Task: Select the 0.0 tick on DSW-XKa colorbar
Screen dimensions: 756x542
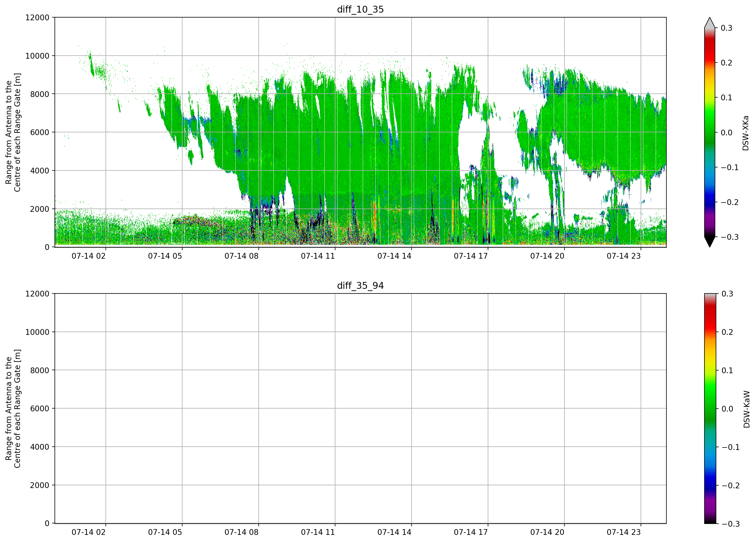Action: click(726, 133)
